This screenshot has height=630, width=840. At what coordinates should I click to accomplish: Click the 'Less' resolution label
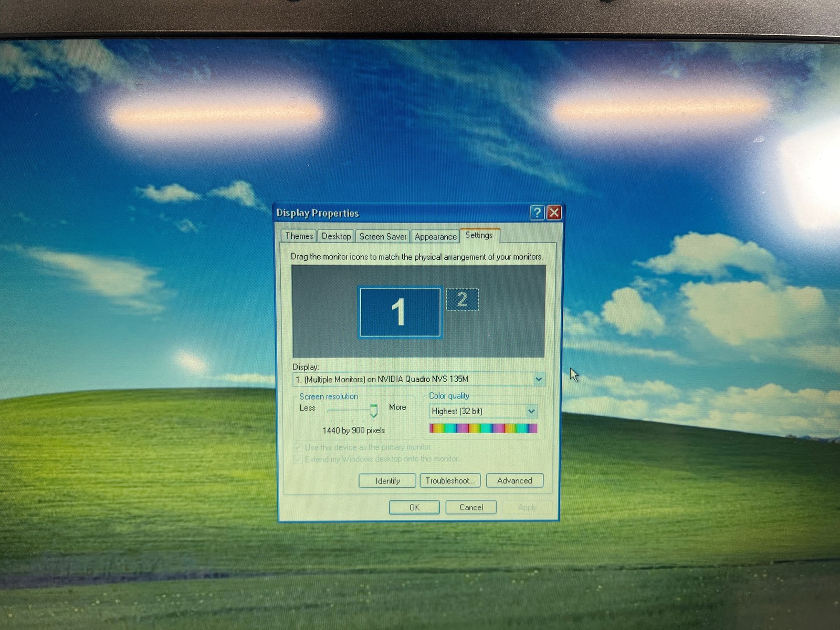[x=308, y=408]
